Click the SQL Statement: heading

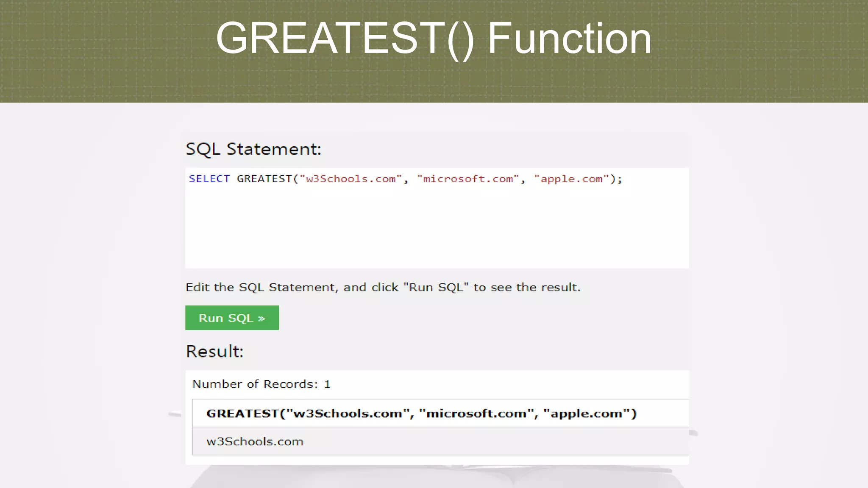(x=253, y=149)
